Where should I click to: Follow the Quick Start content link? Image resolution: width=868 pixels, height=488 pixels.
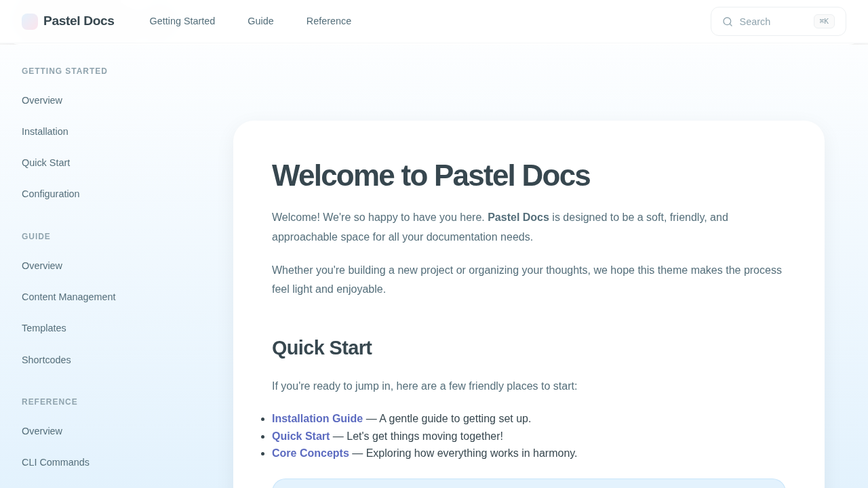pos(300,436)
